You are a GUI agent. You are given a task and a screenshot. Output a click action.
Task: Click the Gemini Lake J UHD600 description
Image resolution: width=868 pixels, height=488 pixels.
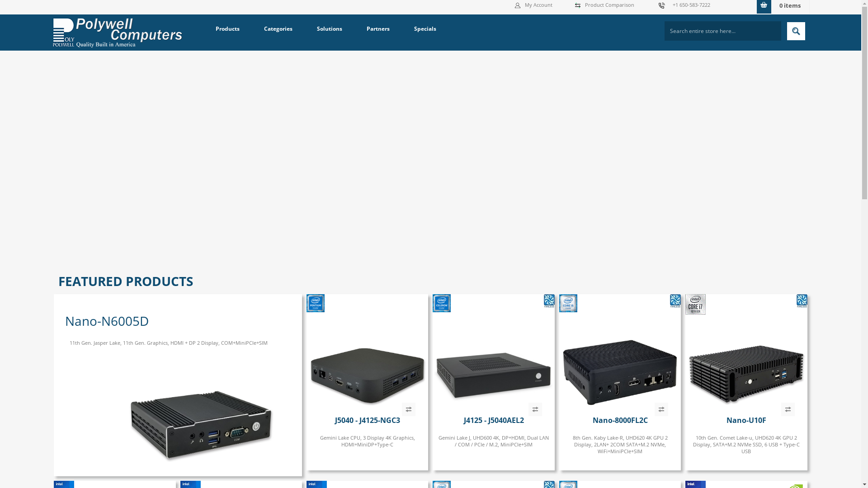494,441
